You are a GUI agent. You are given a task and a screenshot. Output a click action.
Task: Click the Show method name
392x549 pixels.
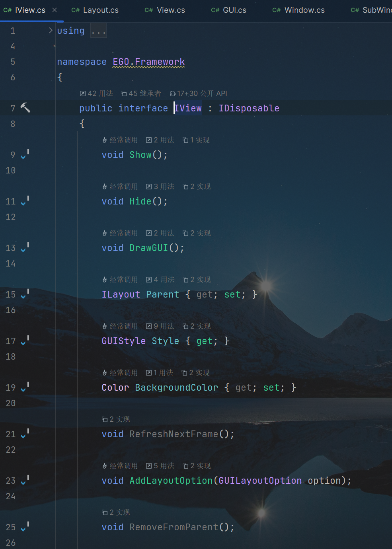click(140, 155)
